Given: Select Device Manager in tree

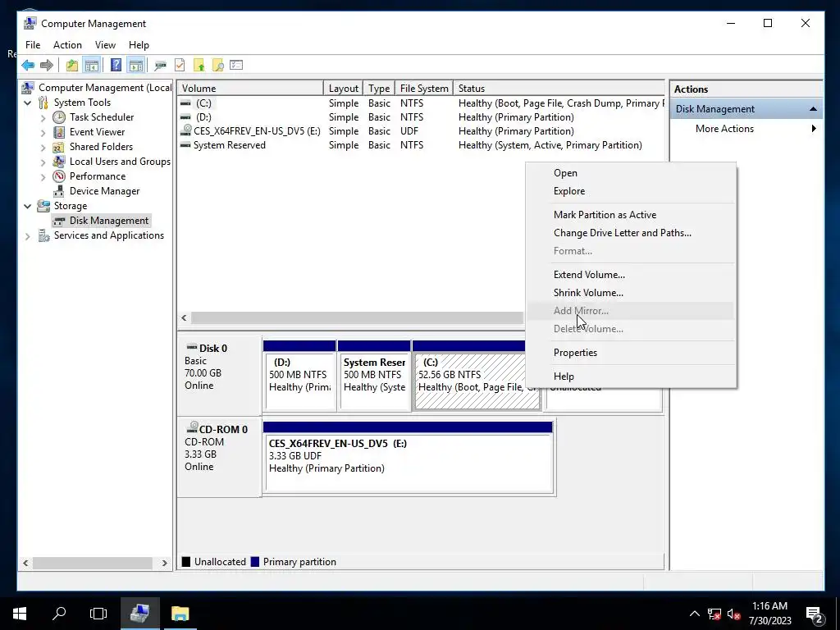Looking at the screenshot, I should 104,191.
